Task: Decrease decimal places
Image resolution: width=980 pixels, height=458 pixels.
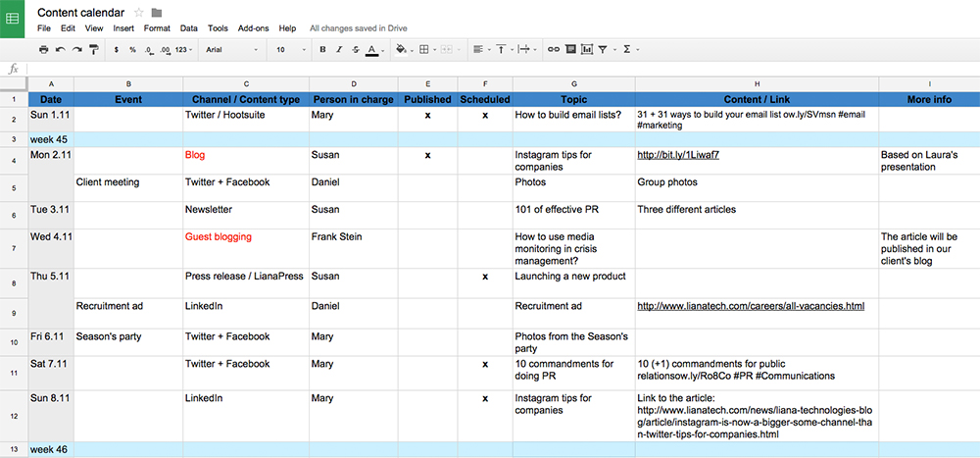Action: (x=149, y=49)
